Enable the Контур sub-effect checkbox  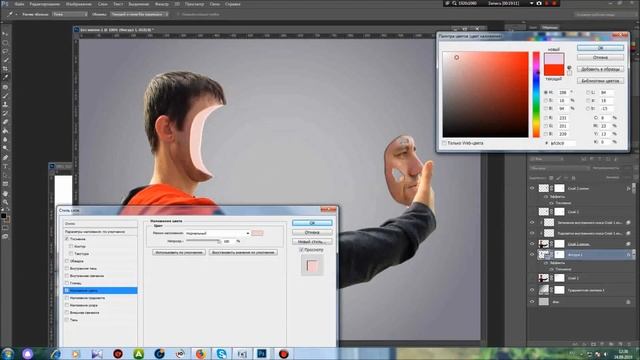coord(71,246)
